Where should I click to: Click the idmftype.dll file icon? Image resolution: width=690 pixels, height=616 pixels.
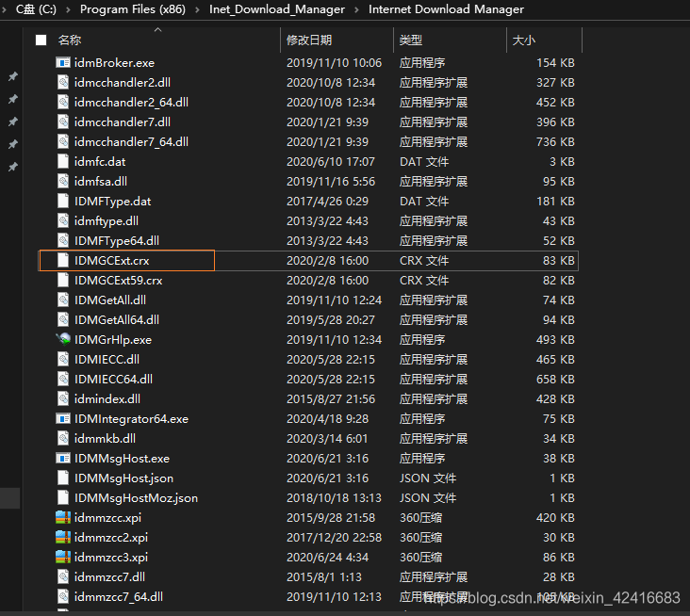[x=63, y=221]
